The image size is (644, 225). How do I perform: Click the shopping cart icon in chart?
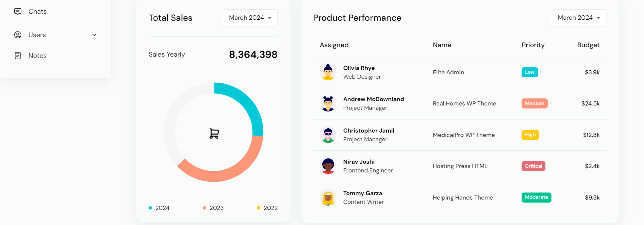(x=214, y=133)
